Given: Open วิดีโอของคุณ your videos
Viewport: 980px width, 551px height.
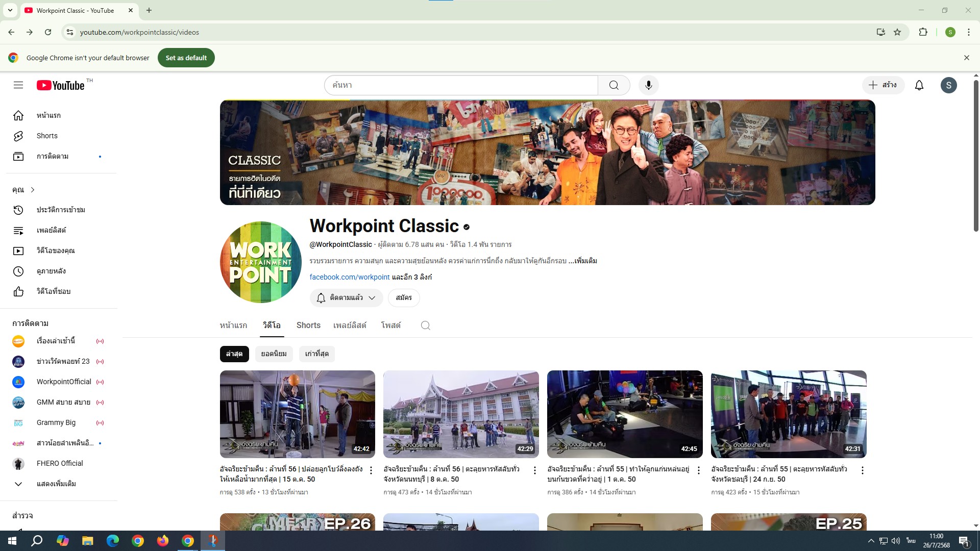Looking at the screenshot, I should (x=61, y=251).
